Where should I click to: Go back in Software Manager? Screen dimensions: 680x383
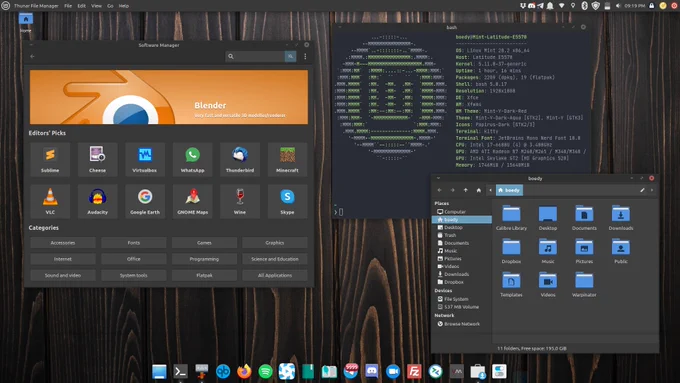[33, 56]
